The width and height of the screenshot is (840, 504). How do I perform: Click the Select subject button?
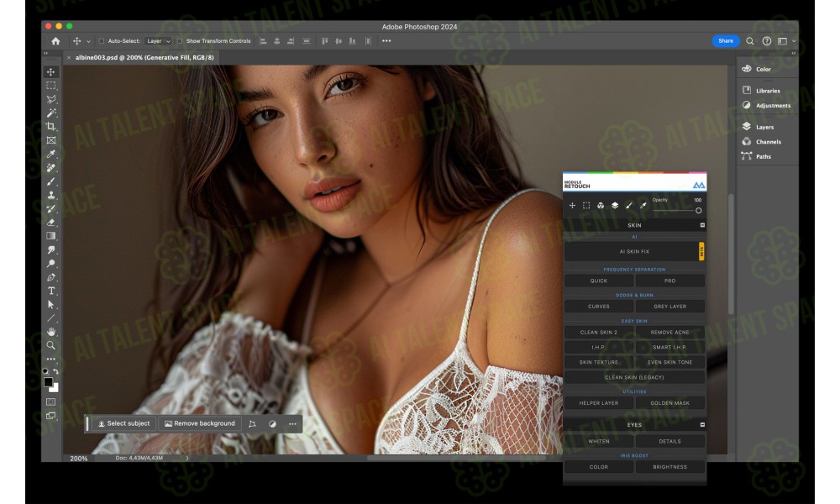click(124, 423)
